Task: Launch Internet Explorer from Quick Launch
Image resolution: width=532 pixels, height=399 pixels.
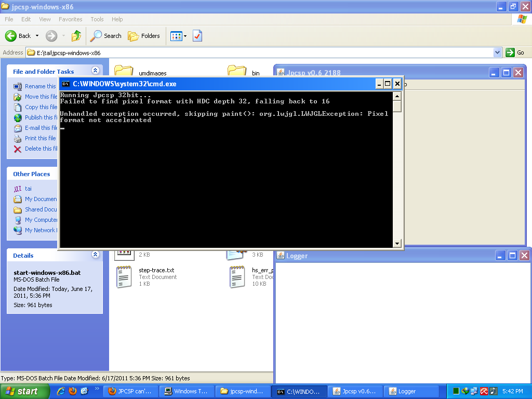Action: point(61,391)
